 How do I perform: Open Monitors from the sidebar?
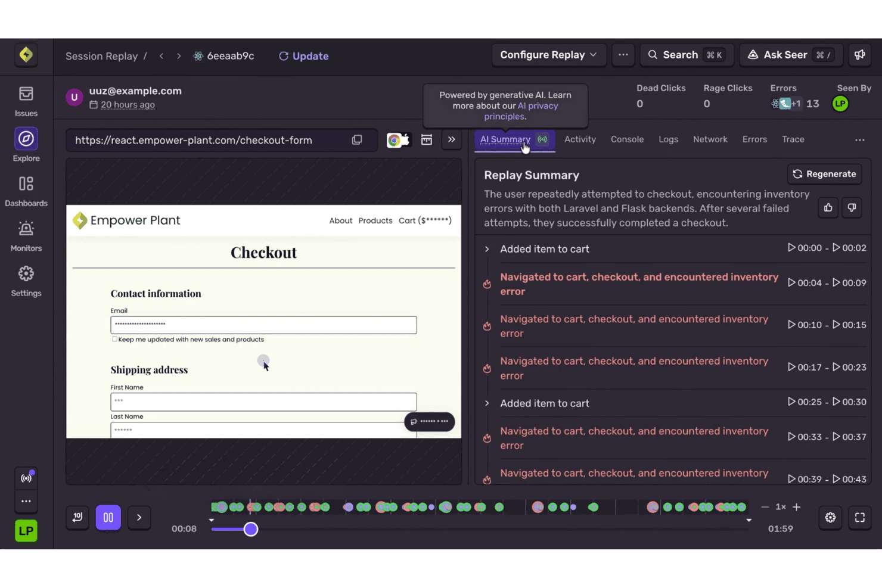point(26,236)
